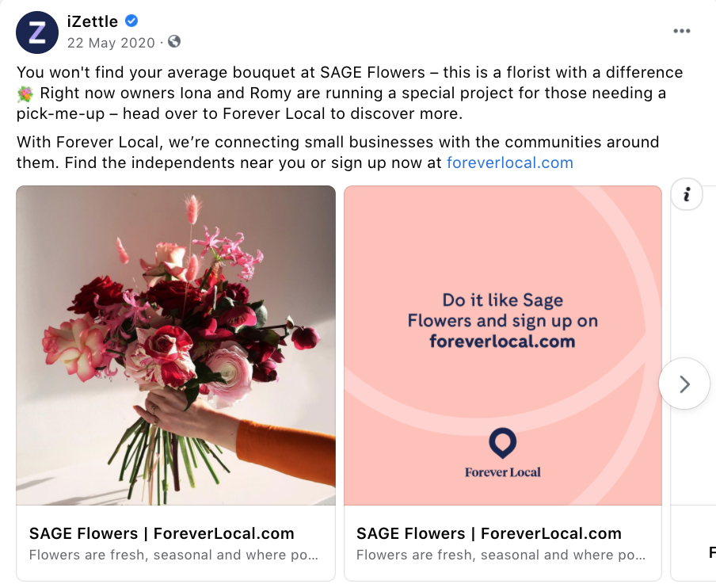Click the bouquet emoji in post text
Image resolution: width=716 pixels, height=588 pixels.
point(25,94)
